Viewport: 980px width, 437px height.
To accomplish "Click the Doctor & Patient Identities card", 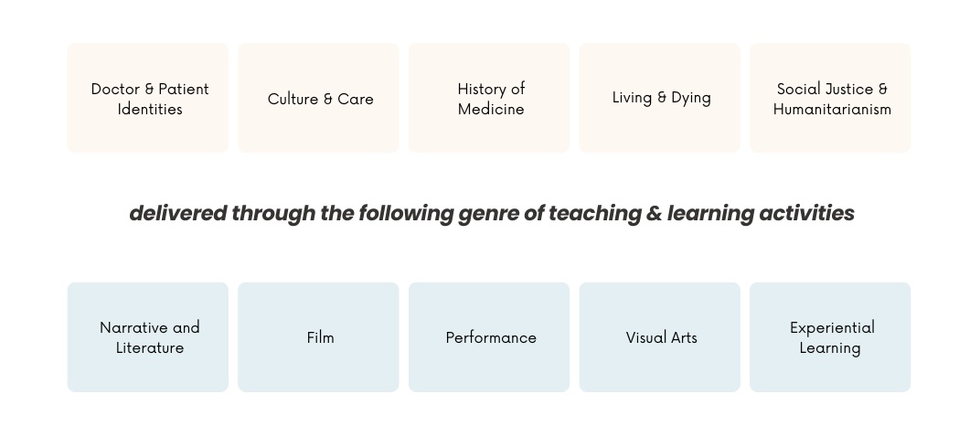I will [148, 98].
